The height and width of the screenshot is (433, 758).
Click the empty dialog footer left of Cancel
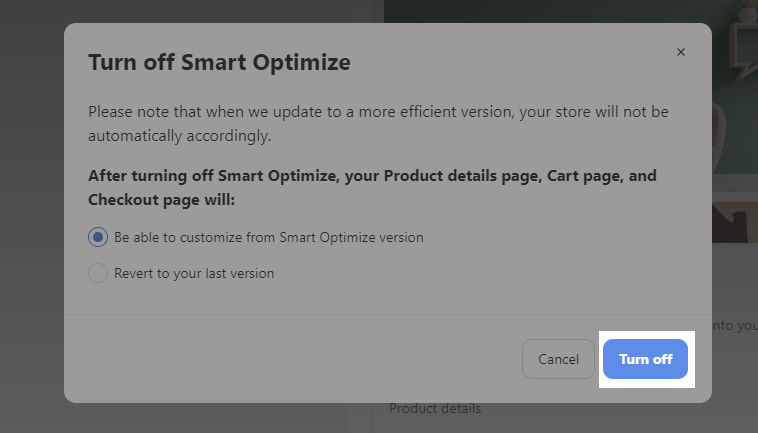point(290,359)
